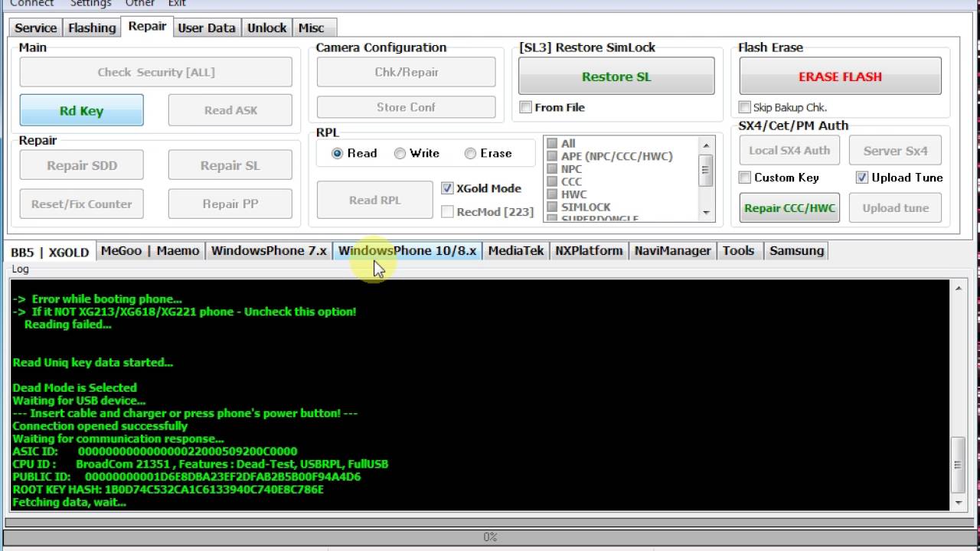Check the APE (NPC/CCC/HWC) list item
The width and height of the screenshot is (980, 551).
pos(552,156)
